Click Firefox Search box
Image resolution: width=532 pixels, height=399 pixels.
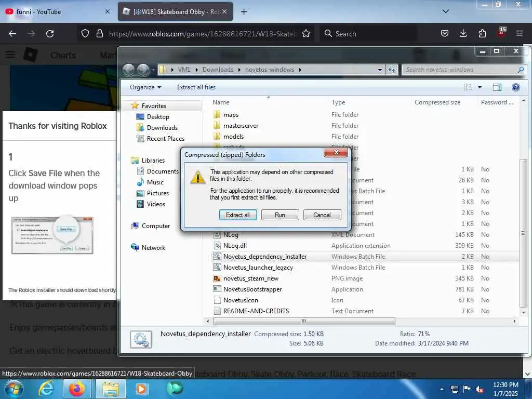click(368, 34)
